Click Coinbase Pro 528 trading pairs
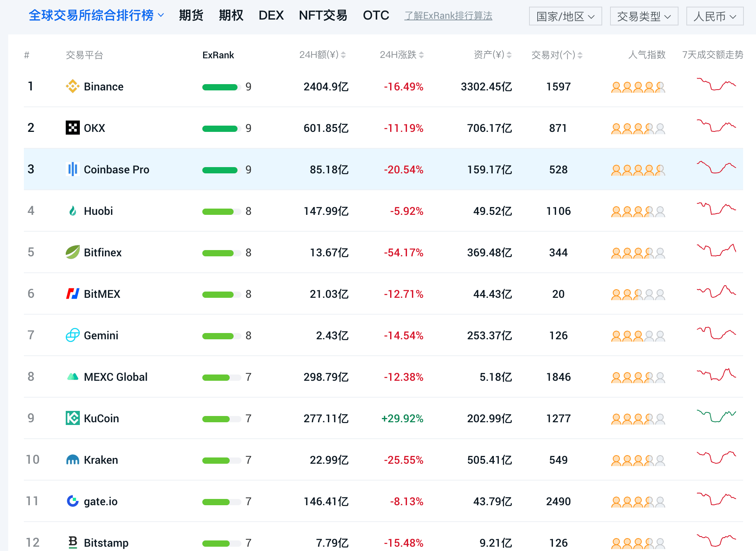 coord(558,169)
